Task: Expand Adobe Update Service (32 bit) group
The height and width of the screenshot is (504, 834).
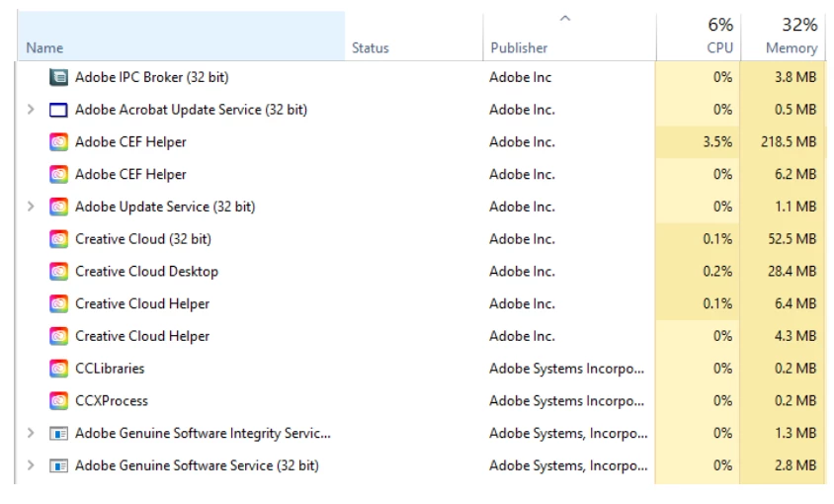Action: pos(31,207)
